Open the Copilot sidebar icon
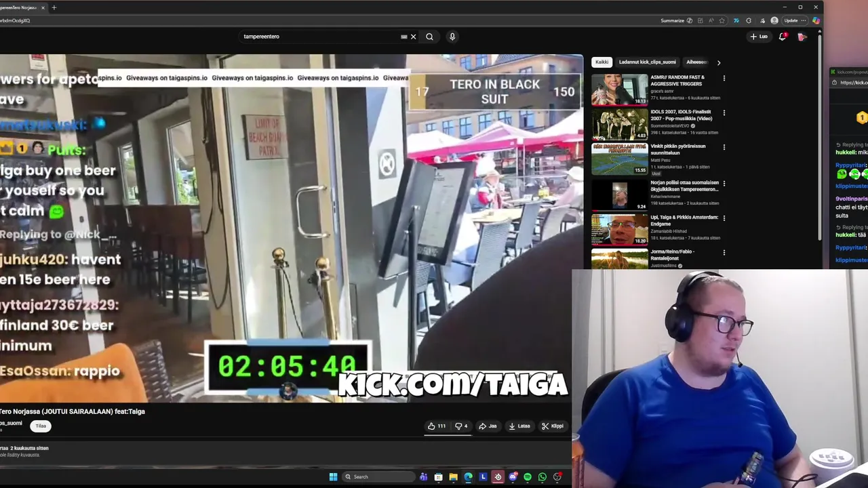Image resolution: width=868 pixels, height=488 pixels. coord(816,20)
